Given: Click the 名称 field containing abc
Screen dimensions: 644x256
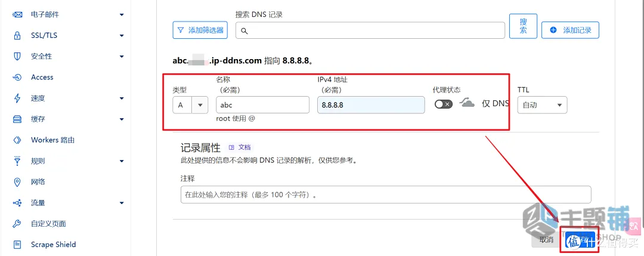Looking at the screenshot, I should [x=262, y=105].
